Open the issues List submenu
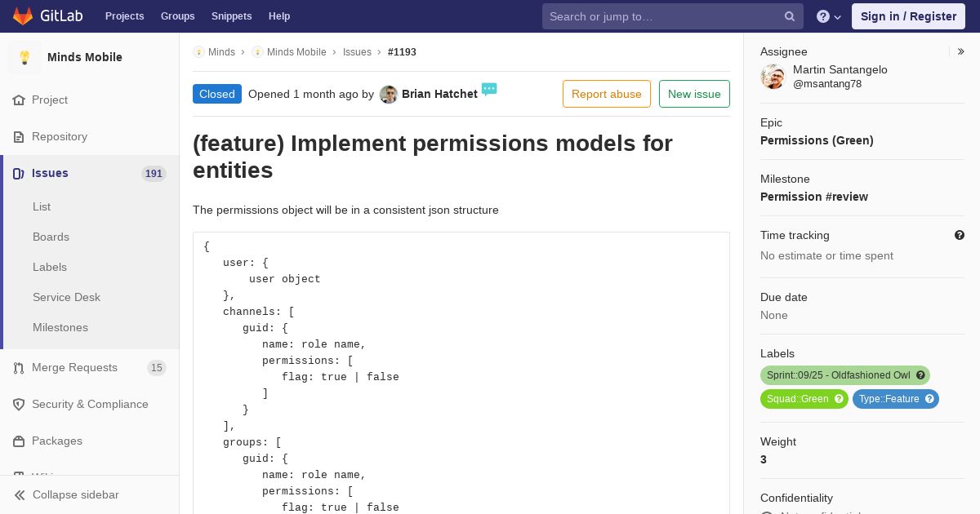The width and height of the screenshot is (980, 514). 42,207
